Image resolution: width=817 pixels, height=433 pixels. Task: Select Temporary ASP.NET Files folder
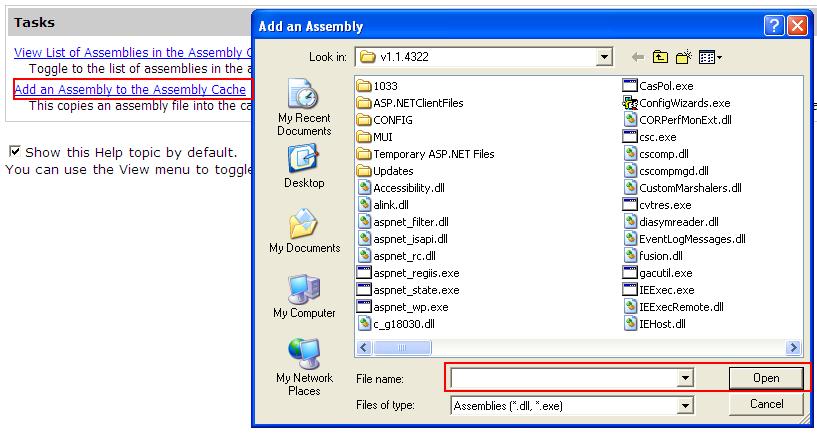(426, 154)
